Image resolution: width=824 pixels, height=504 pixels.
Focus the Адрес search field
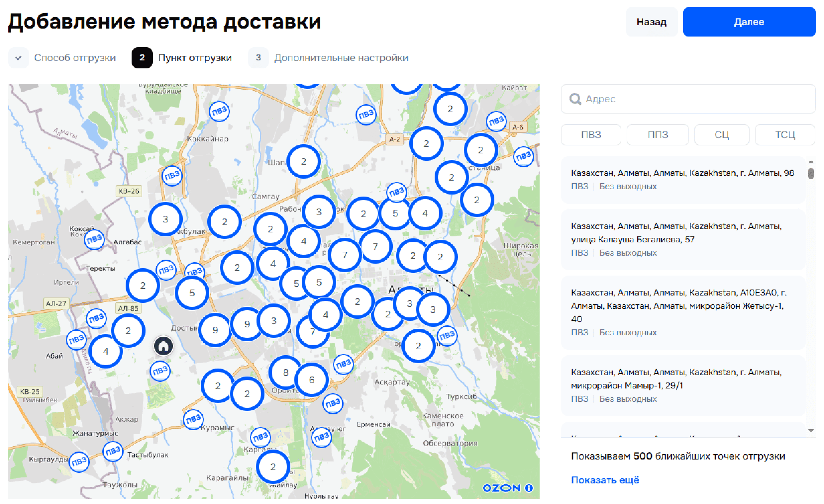coord(688,99)
